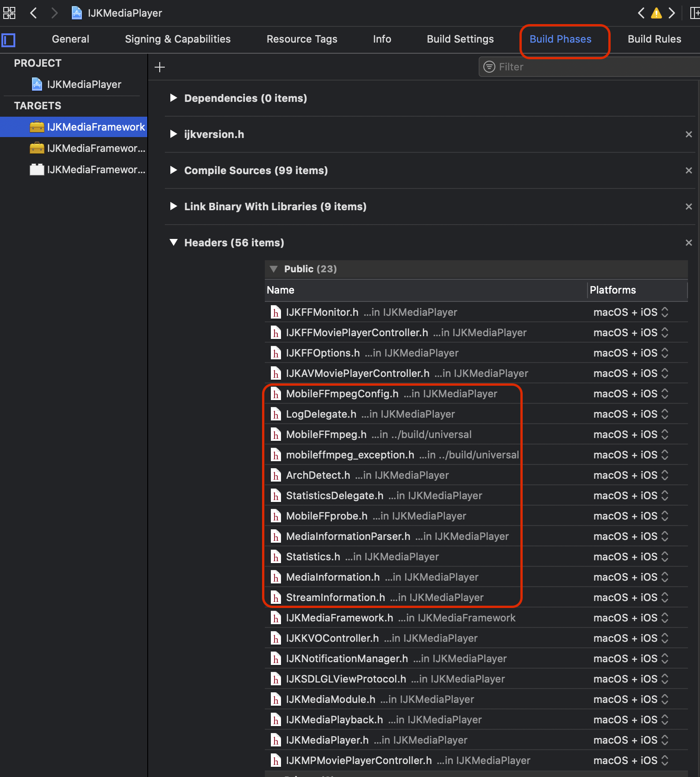Screen dimensions: 700x777
Task: Select the IJKMediaPlayback.h header row
Action: [x=476, y=720]
